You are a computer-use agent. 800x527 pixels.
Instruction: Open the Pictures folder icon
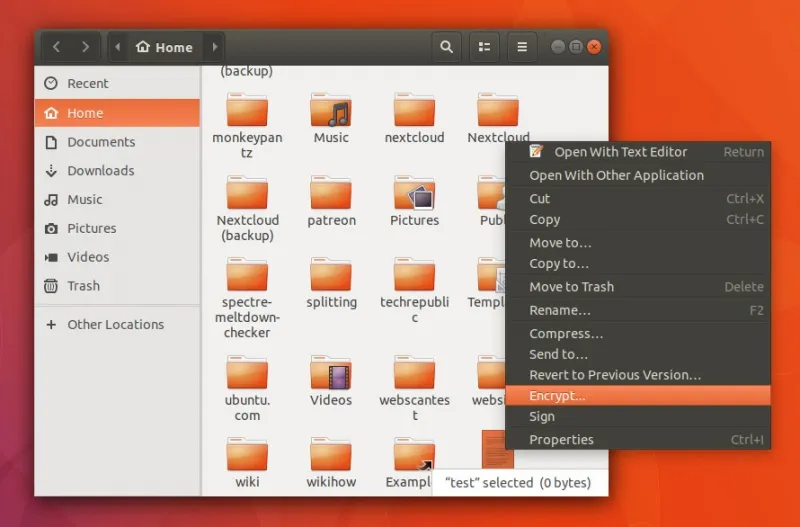pyautogui.click(x=414, y=193)
